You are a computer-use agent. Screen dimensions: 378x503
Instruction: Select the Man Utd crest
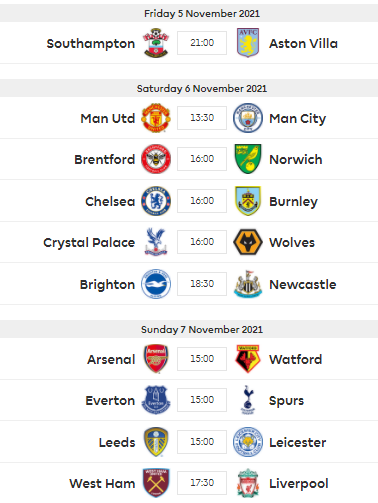coord(156,118)
